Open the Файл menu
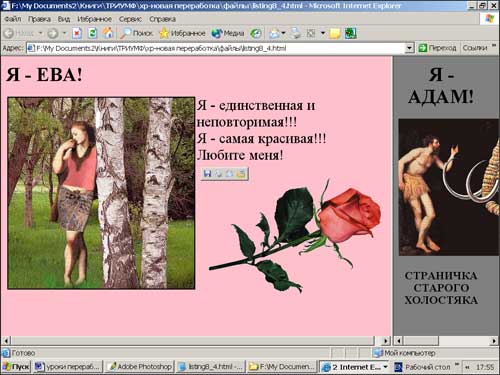The height and width of the screenshot is (375, 500). pyautogui.click(x=13, y=19)
